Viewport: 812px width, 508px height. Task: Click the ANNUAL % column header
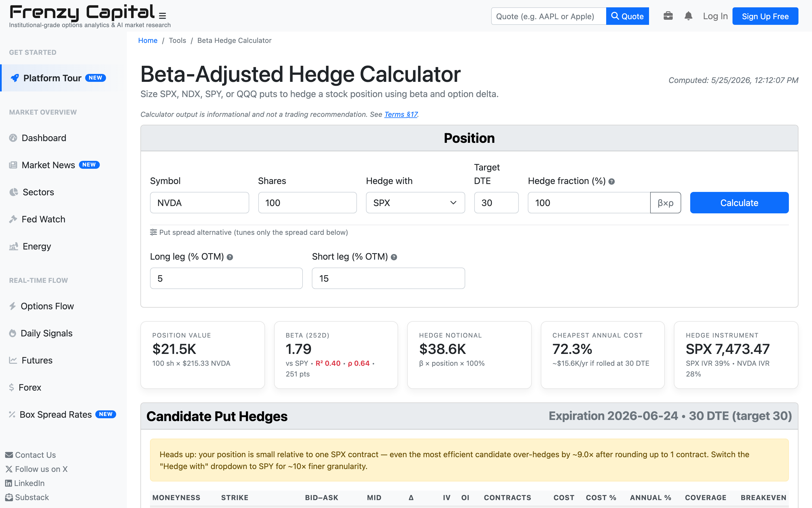coord(650,498)
